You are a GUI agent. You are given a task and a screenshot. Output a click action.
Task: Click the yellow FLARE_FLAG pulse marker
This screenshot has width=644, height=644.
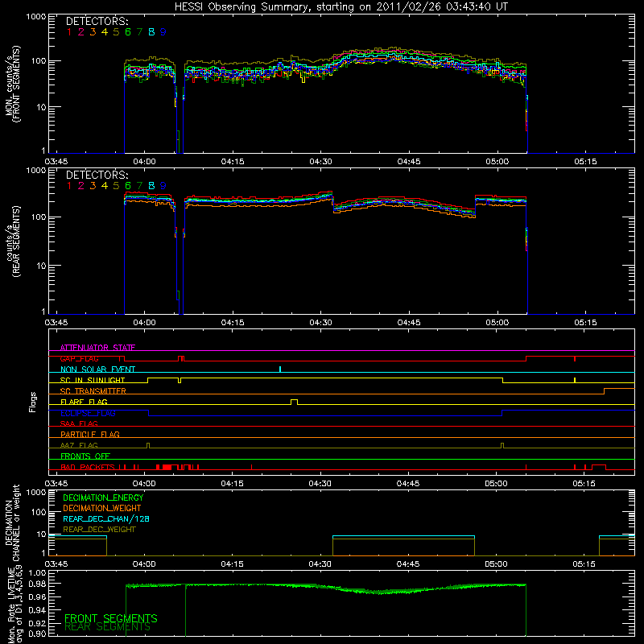click(x=294, y=402)
